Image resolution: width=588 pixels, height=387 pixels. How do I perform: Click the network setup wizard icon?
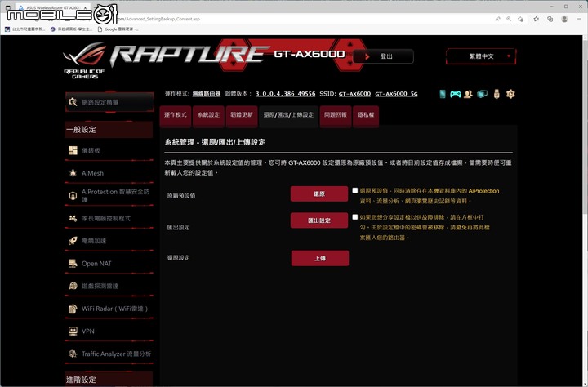click(x=73, y=101)
